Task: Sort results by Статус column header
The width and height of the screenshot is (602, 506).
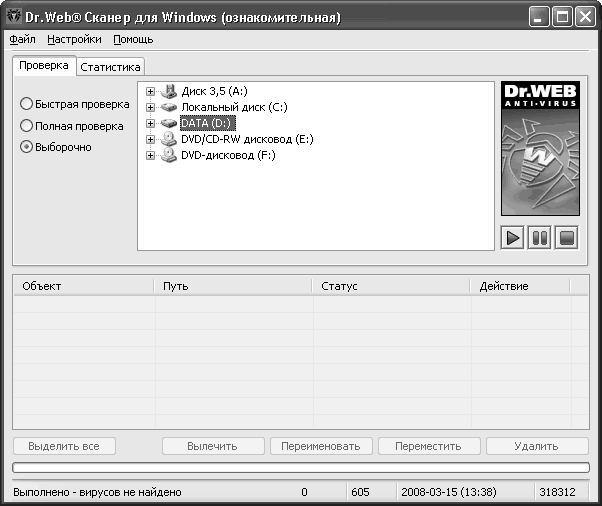Action: (390, 286)
